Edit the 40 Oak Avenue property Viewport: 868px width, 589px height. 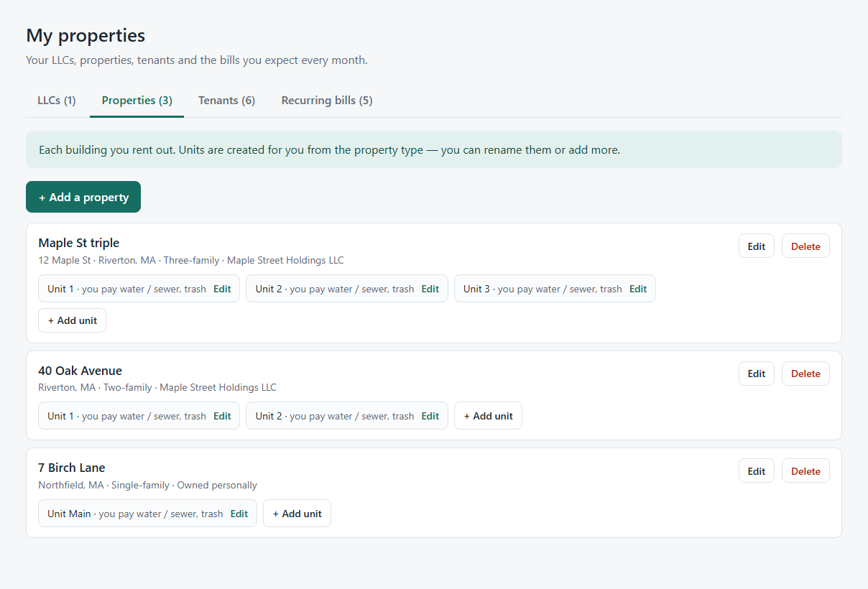tap(757, 374)
